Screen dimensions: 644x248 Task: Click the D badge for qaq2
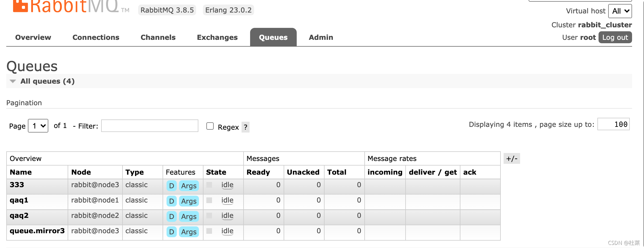pyautogui.click(x=171, y=216)
